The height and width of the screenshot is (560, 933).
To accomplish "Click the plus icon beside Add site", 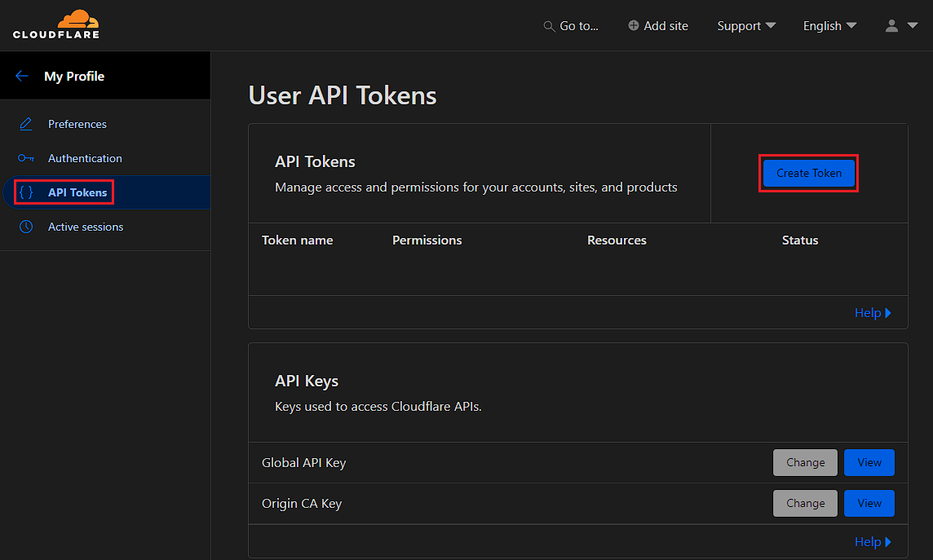I will click(634, 25).
